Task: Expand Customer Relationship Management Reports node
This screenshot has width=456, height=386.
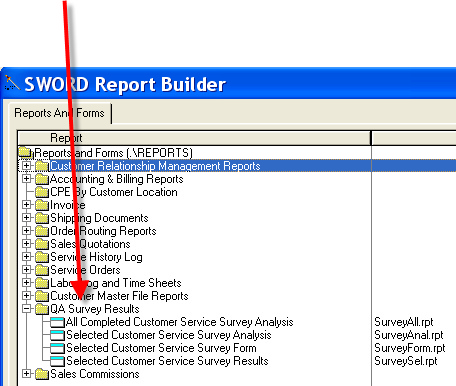Action: coord(26,165)
